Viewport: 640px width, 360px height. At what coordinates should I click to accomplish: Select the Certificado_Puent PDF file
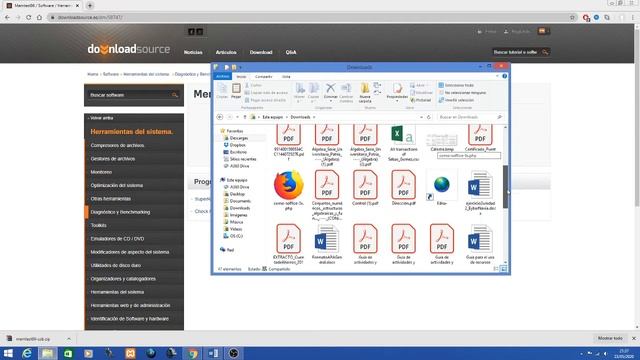point(480,139)
